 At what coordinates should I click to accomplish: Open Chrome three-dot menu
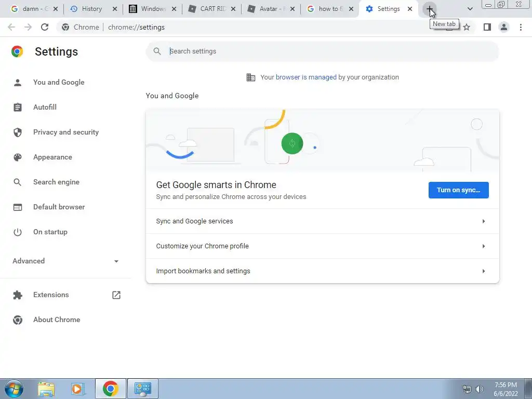tap(521, 27)
